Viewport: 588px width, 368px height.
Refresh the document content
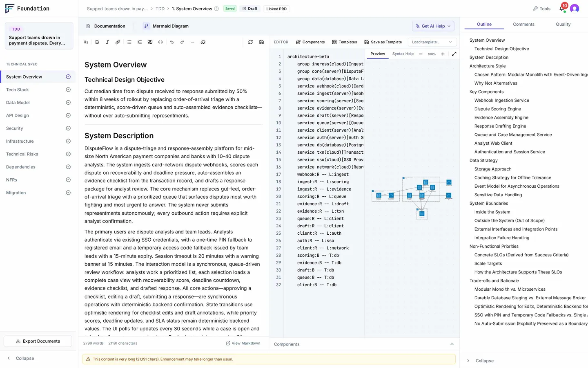coord(250,42)
